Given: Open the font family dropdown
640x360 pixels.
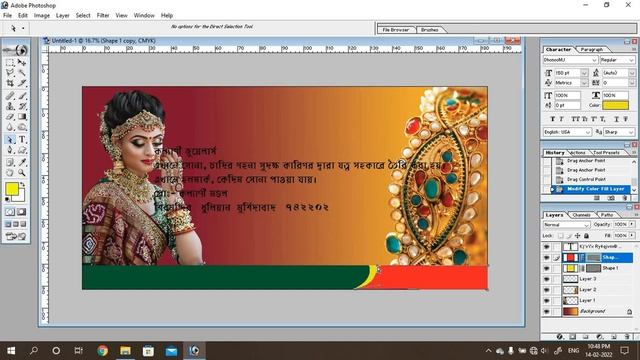Looking at the screenshot, I should tap(594, 60).
